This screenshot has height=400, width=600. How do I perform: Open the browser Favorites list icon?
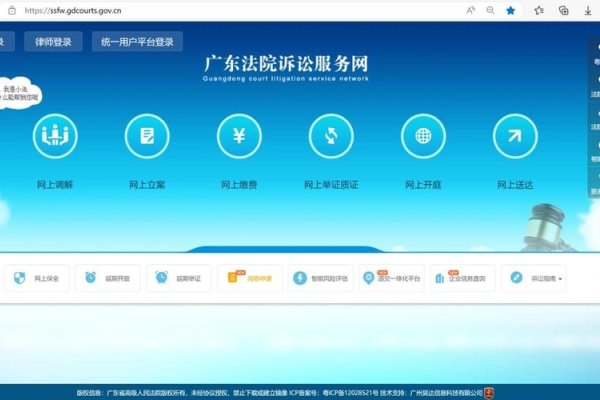[539, 11]
